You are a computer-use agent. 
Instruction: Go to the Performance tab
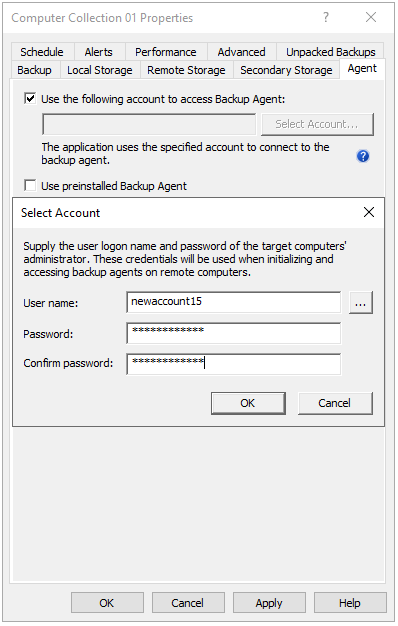tap(166, 52)
